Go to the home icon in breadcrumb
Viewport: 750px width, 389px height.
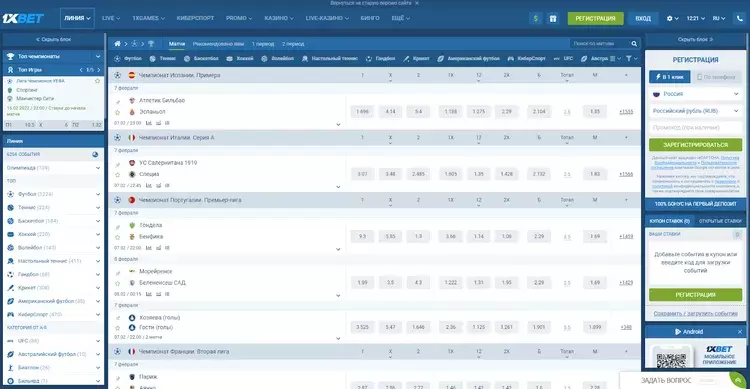coord(117,44)
